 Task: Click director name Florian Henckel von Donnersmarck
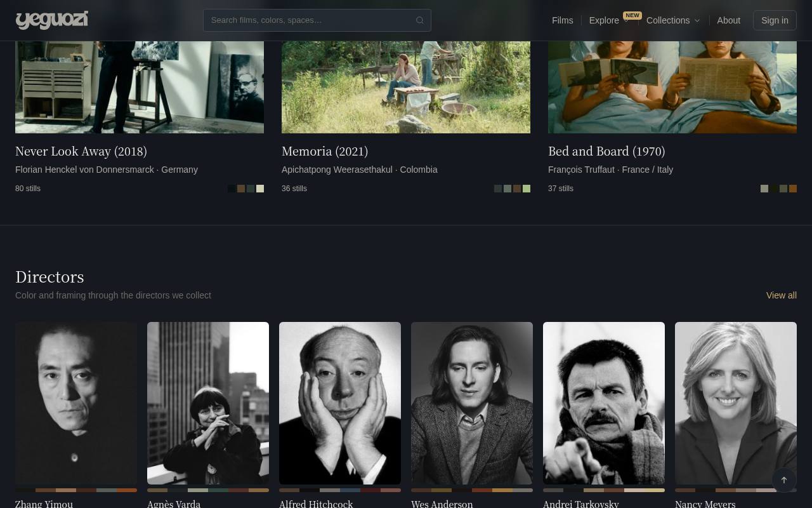pyautogui.click(x=85, y=170)
